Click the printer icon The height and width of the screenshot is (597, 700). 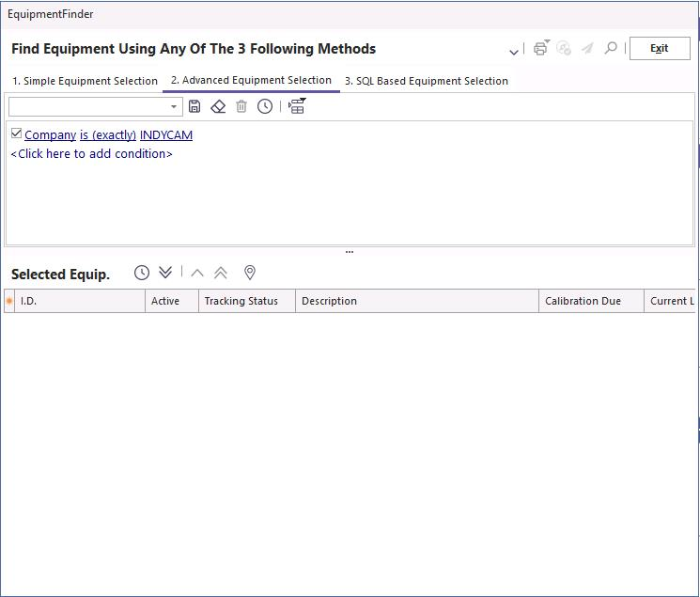coord(540,48)
